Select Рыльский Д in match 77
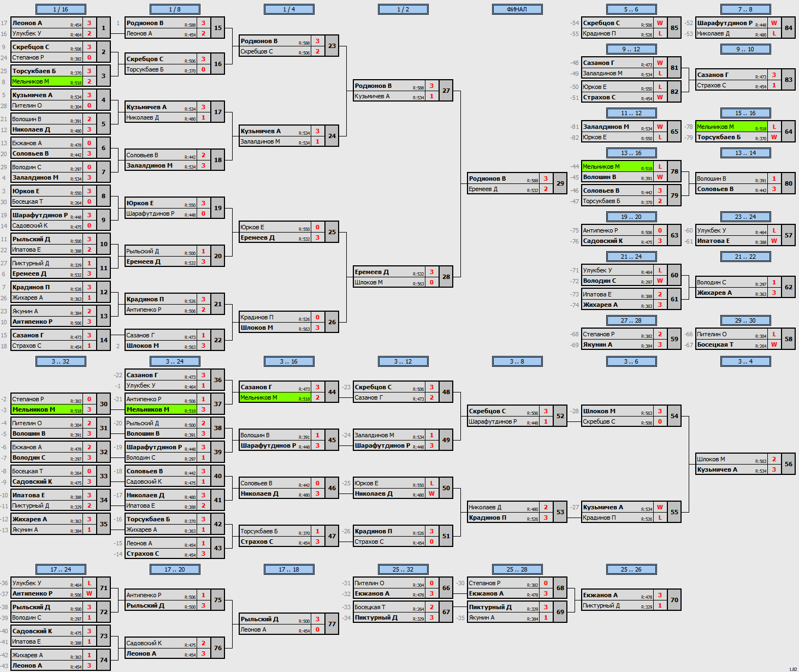Screen dimensions: 799x672 (275, 619)
